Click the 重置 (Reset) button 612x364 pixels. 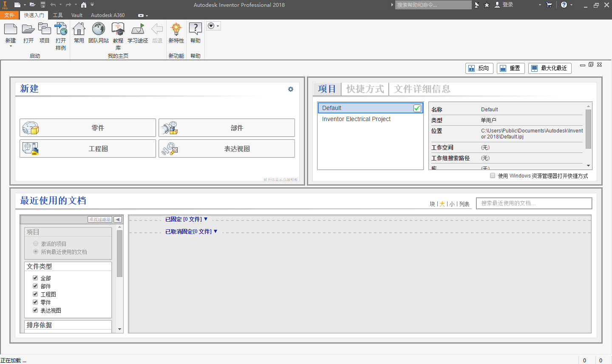click(510, 68)
